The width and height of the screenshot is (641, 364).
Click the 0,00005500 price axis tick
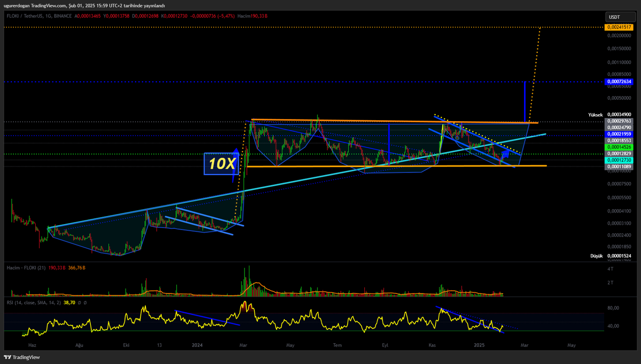click(619, 197)
